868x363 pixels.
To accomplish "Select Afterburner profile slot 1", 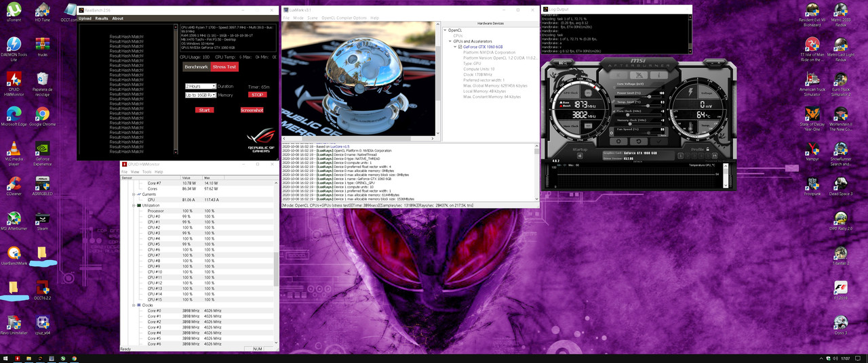I will (680, 156).
